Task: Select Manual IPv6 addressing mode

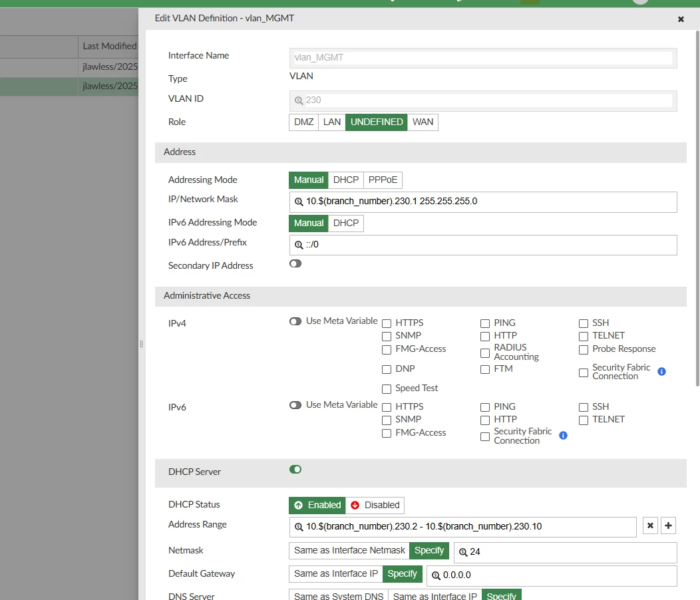Action: (x=309, y=224)
